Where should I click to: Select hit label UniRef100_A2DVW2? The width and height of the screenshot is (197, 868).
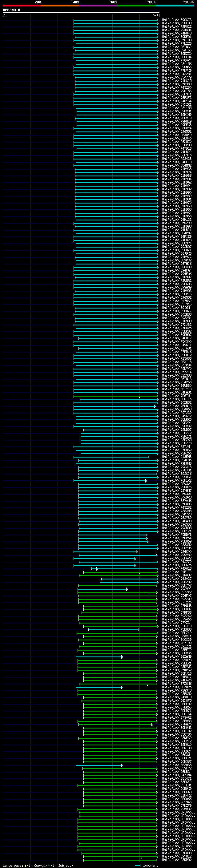177,667
